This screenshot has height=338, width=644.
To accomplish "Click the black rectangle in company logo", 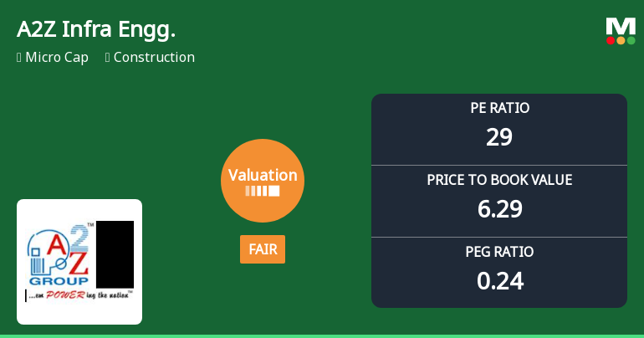I will pyautogui.click(x=115, y=254).
